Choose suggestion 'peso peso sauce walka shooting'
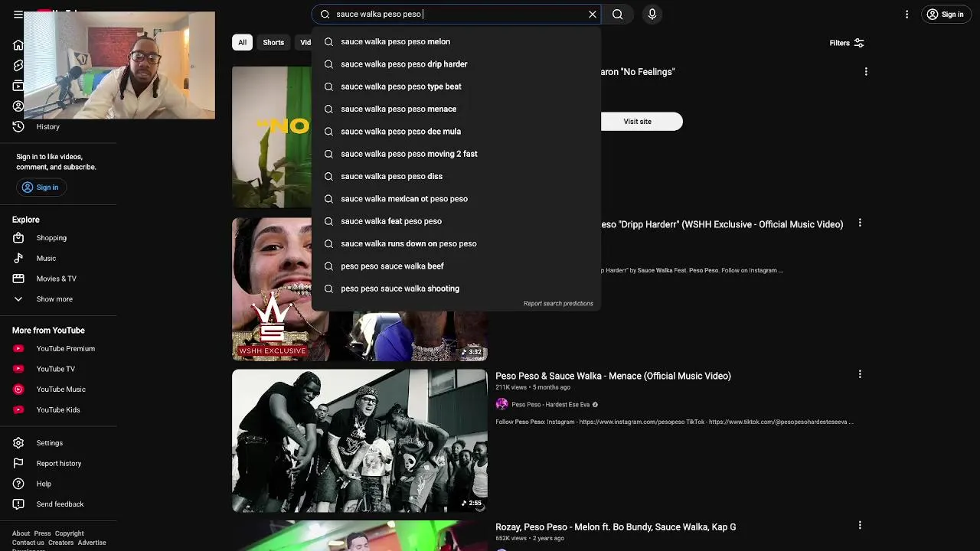 point(456,289)
